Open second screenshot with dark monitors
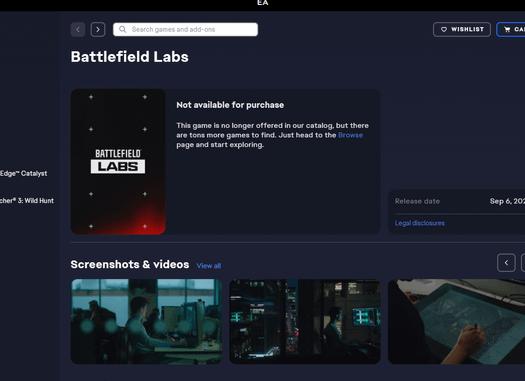This screenshot has width=525, height=381. click(305, 321)
